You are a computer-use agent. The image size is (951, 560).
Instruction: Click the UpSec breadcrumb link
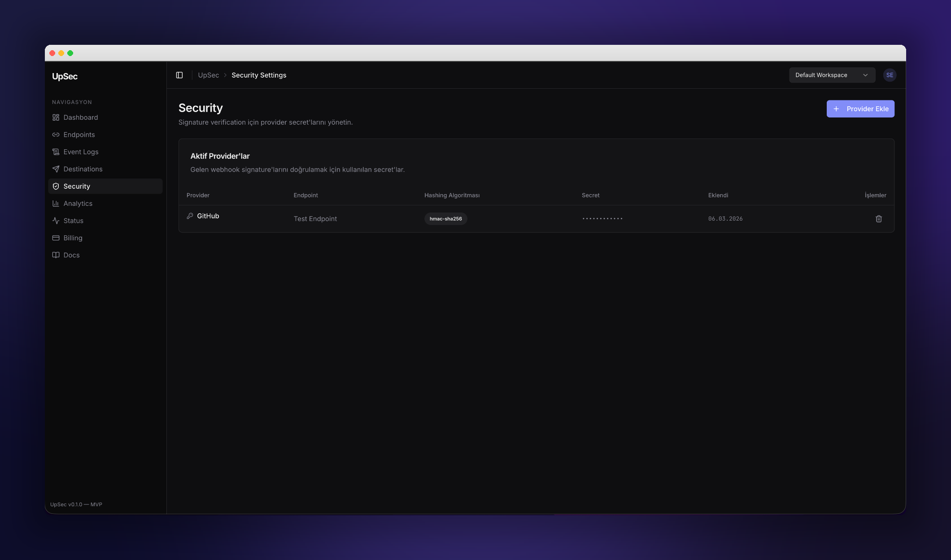(208, 75)
